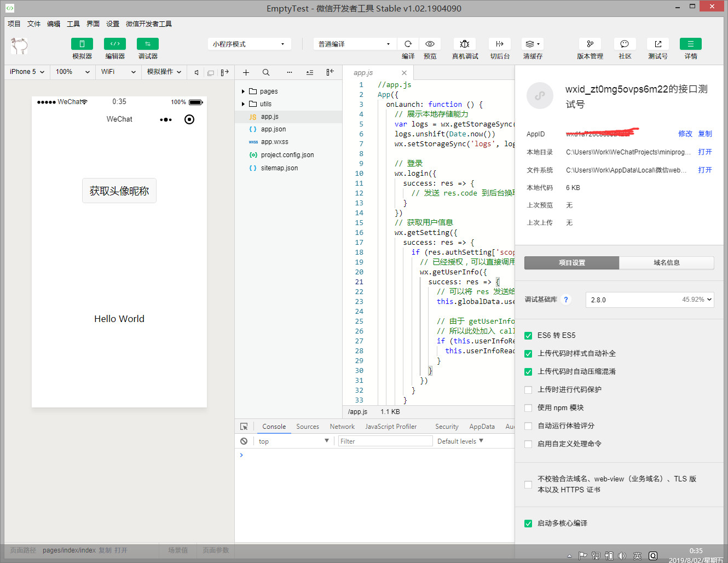
Task: Click the AppID 复制 link
Action: click(x=705, y=134)
